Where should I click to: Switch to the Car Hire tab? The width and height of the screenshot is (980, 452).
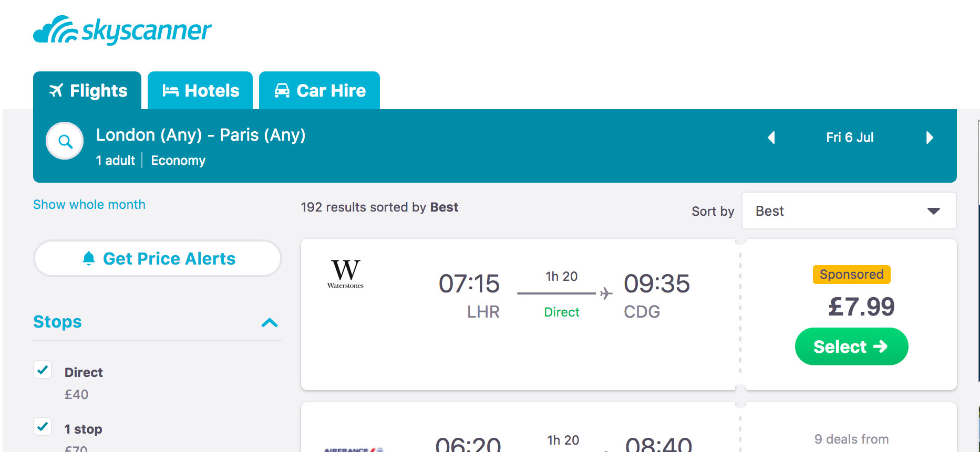[319, 91]
